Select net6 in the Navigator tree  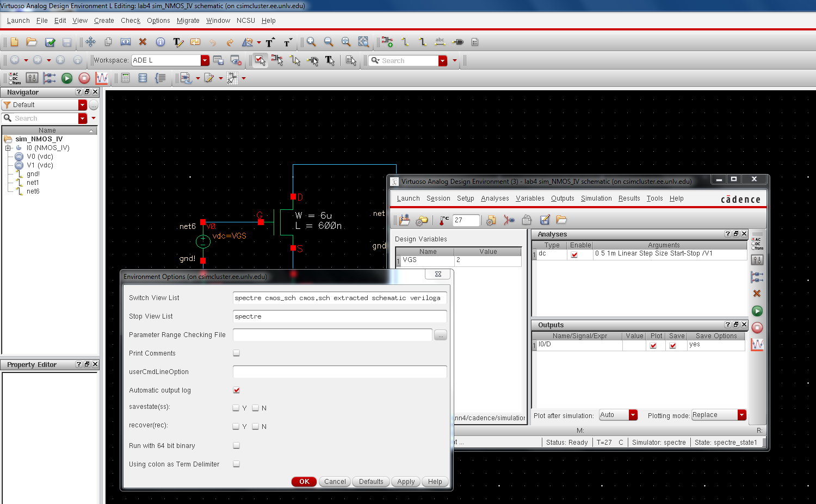click(33, 191)
